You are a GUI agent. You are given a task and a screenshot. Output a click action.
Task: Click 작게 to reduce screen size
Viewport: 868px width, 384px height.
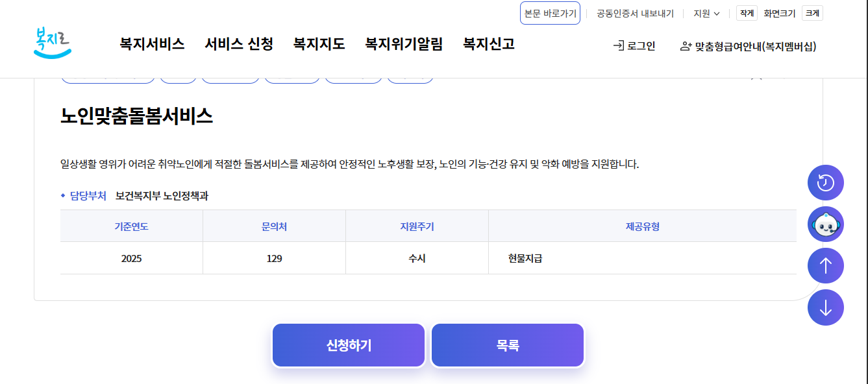[745, 12]
